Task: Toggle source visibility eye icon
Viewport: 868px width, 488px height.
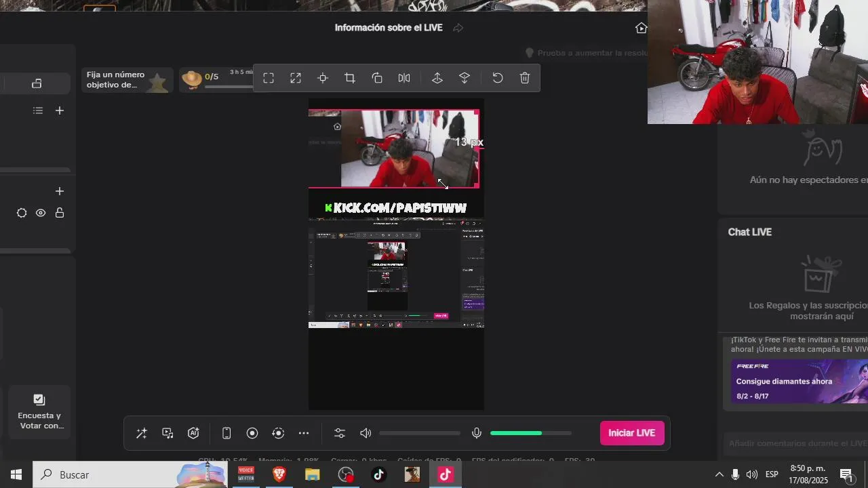Action: pyautogui.click(x=41, y=213)
